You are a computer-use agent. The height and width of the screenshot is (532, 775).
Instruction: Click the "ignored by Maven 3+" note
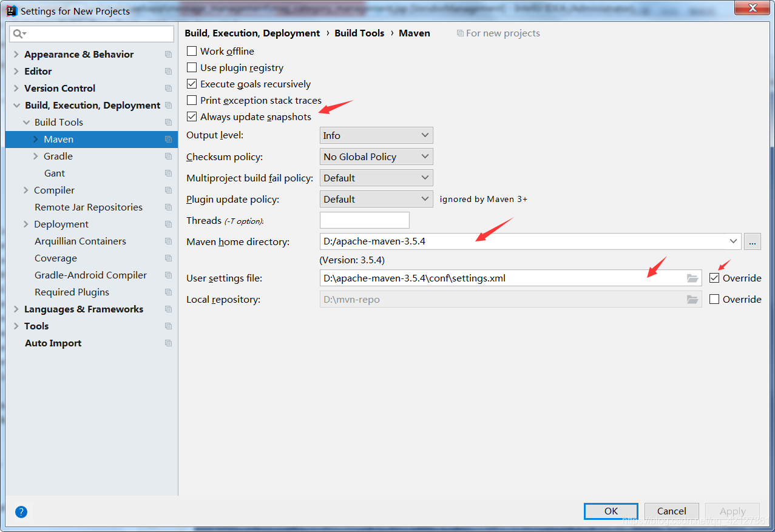(x=484, y=199)
